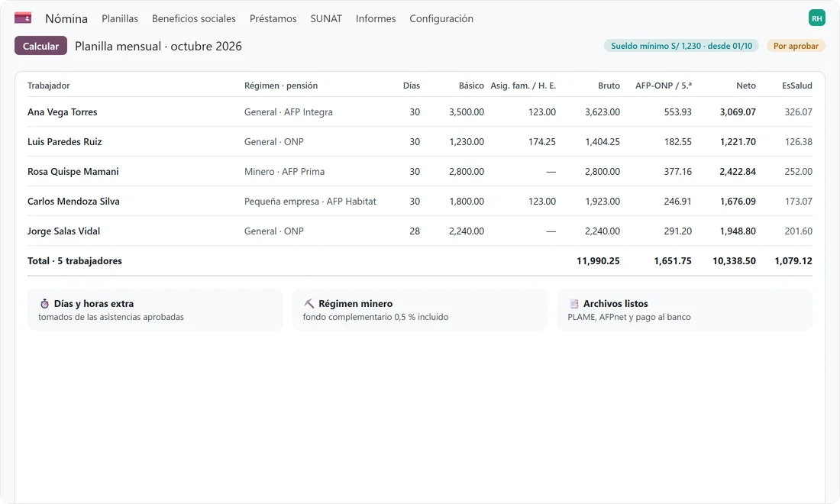
Task: Click the Régimen · pensión column header
Action: pos(281,86)
